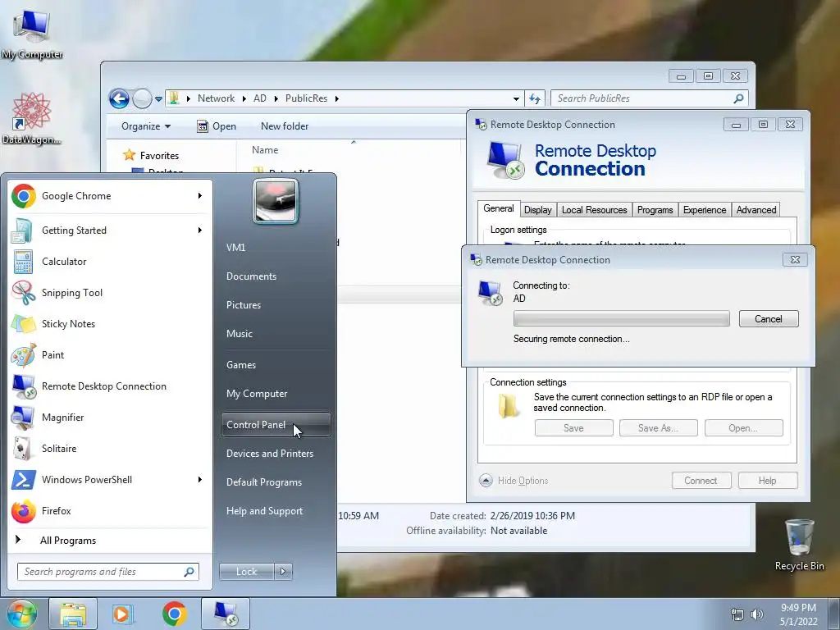Switch to the Advanced tab

click(756, 210)
